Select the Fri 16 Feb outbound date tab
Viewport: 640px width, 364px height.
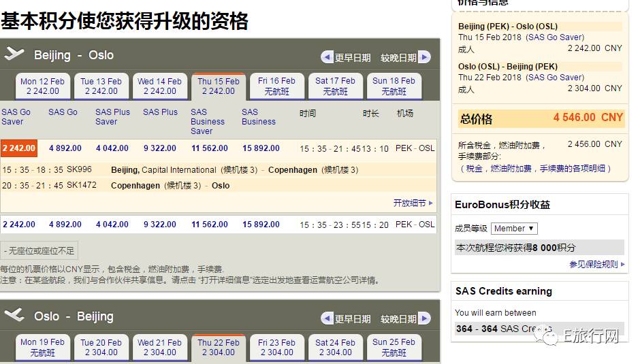[276, 86]
